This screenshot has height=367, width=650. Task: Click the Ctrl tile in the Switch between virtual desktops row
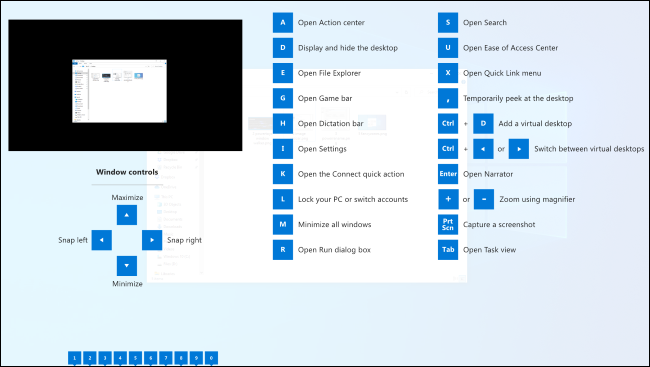[448, 149]
